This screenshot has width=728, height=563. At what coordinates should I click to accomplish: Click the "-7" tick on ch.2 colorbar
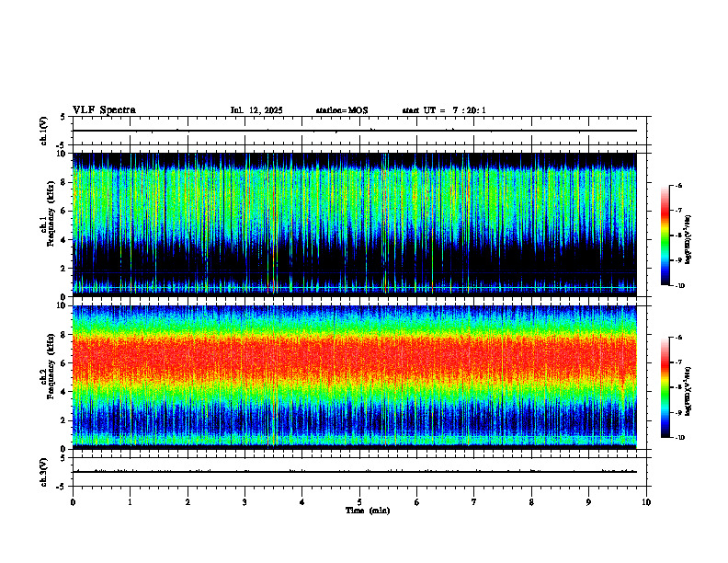(x=678, y=362)
